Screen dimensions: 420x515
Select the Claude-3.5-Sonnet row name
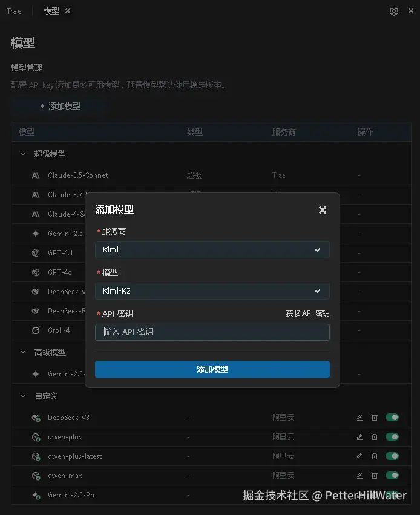(x=78, y=175)
